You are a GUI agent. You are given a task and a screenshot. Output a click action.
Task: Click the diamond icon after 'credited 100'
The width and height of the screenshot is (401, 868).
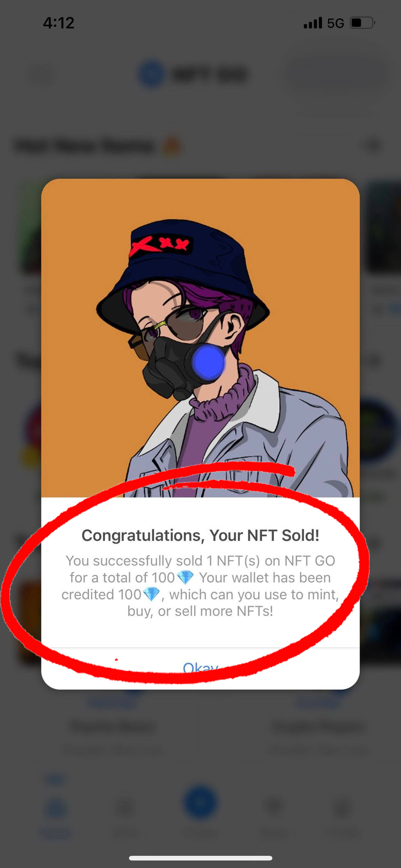(x=151, y=594)
